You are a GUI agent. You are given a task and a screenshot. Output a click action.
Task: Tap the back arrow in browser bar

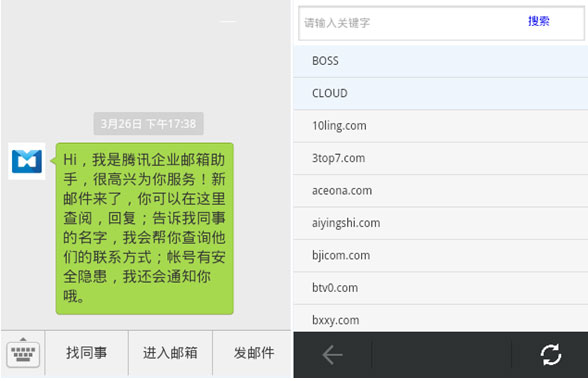pos(332,355)
